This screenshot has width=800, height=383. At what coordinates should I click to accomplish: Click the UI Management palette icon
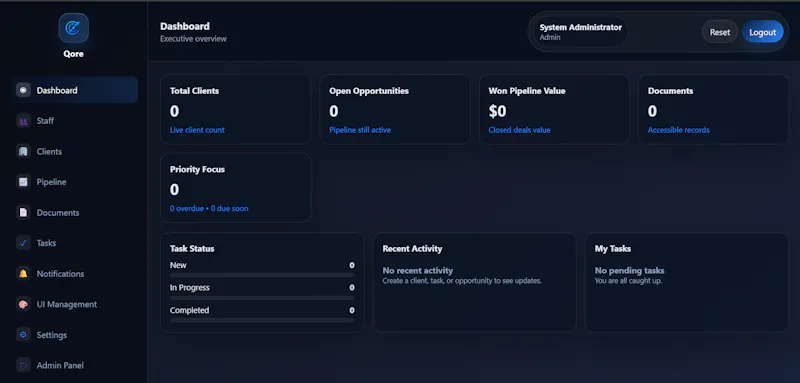(x=23, y=304)
